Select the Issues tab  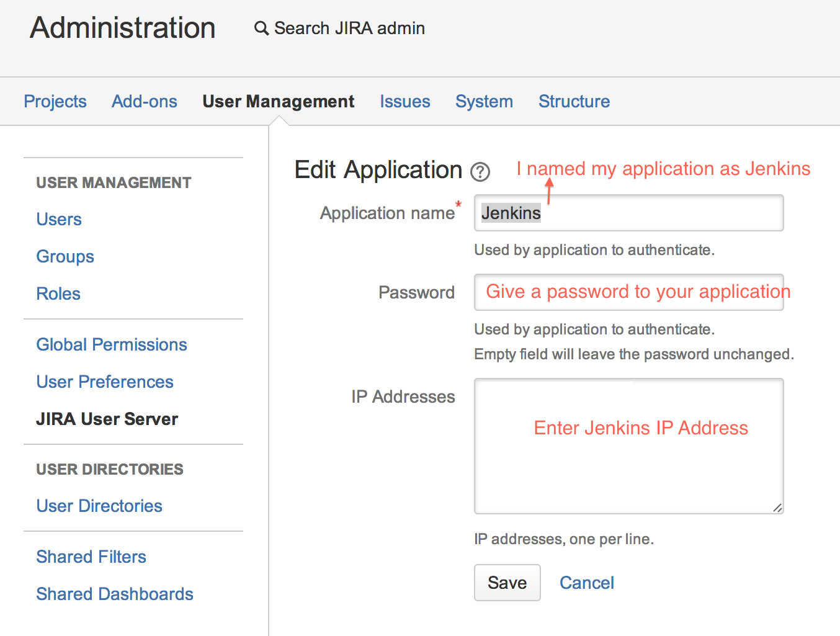tap(404, 101)
